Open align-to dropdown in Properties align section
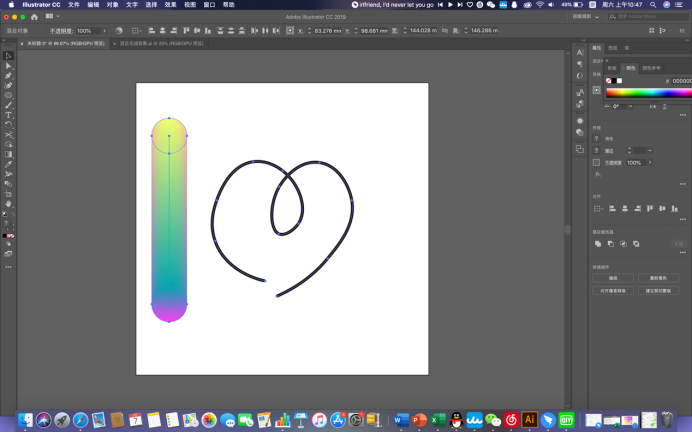 (598, 209)
